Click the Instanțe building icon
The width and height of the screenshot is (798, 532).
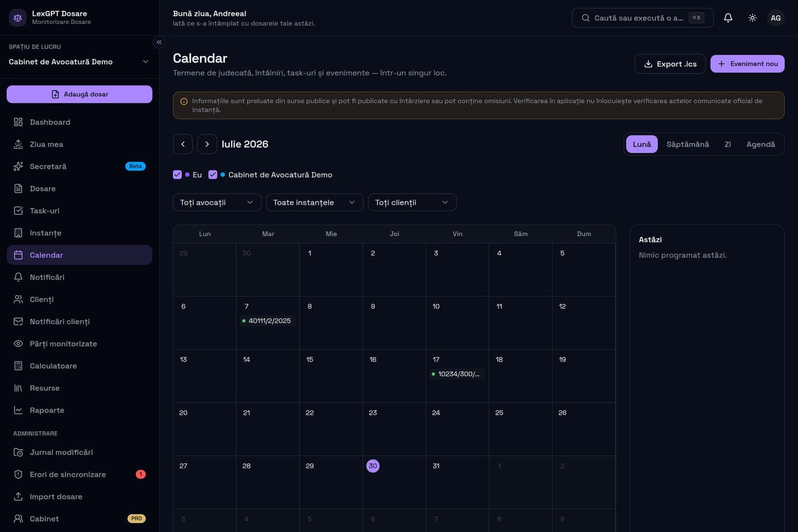(18, 233)
